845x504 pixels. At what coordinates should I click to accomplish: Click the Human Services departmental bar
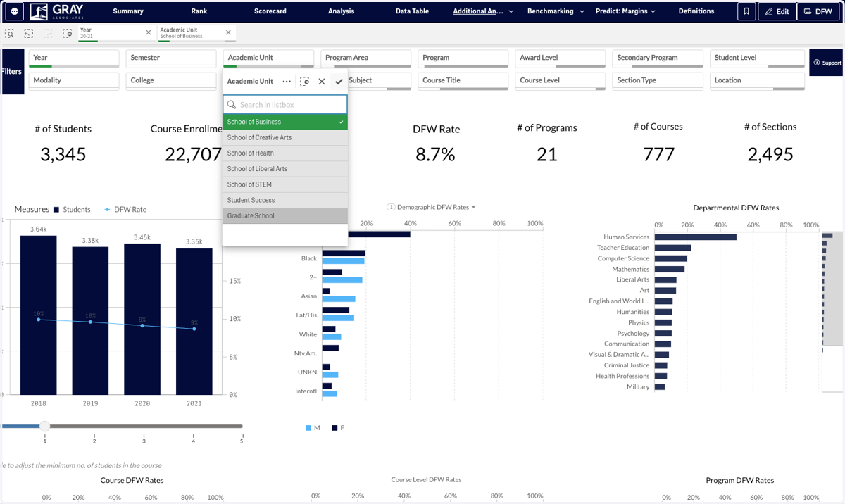pyautogui.click(x=695, y=237)
